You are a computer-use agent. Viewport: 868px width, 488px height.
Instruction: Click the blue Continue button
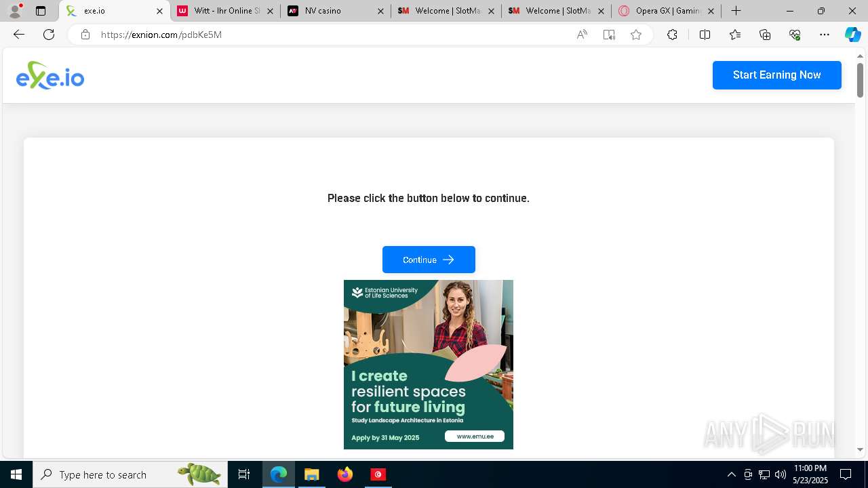[429, 260]
